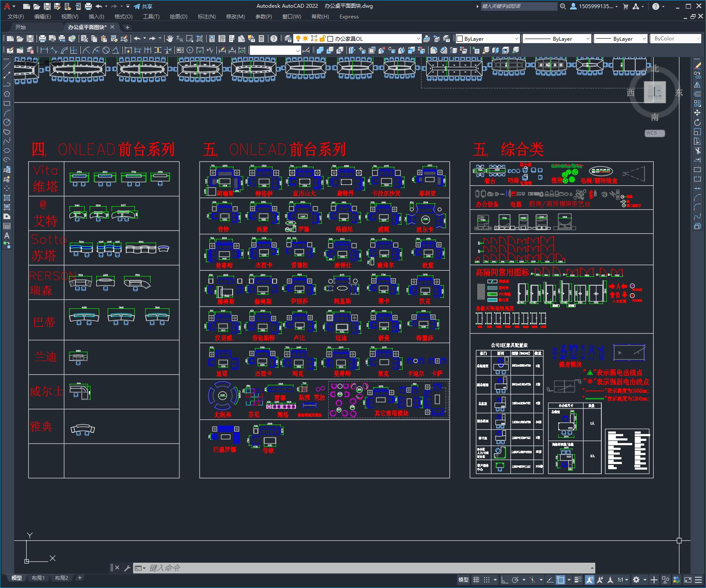Open the ByLayer lineweight dropdown
The image size is (706, 588).
pyautogui.click(x=620, y=39)
